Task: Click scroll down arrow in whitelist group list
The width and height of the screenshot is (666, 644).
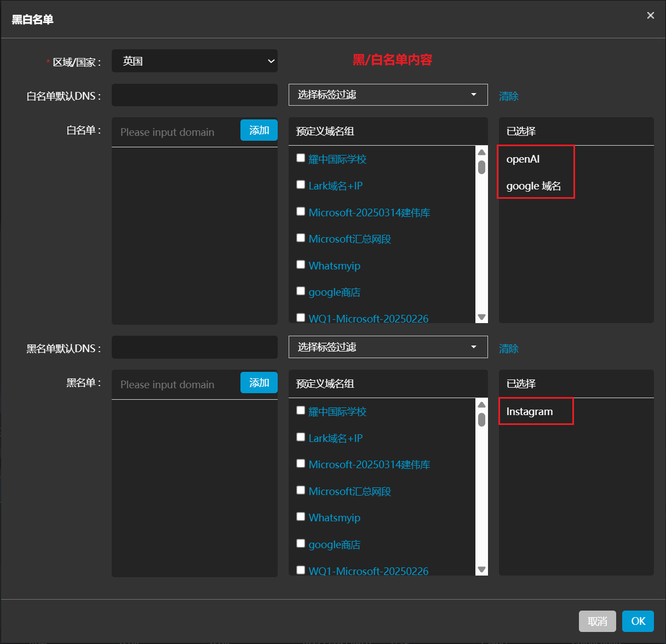Action: 481,317
